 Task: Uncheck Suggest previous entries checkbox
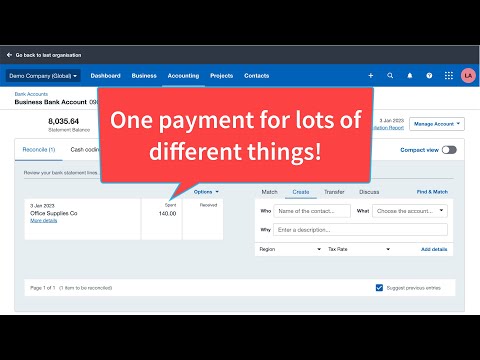pos(379,288)
